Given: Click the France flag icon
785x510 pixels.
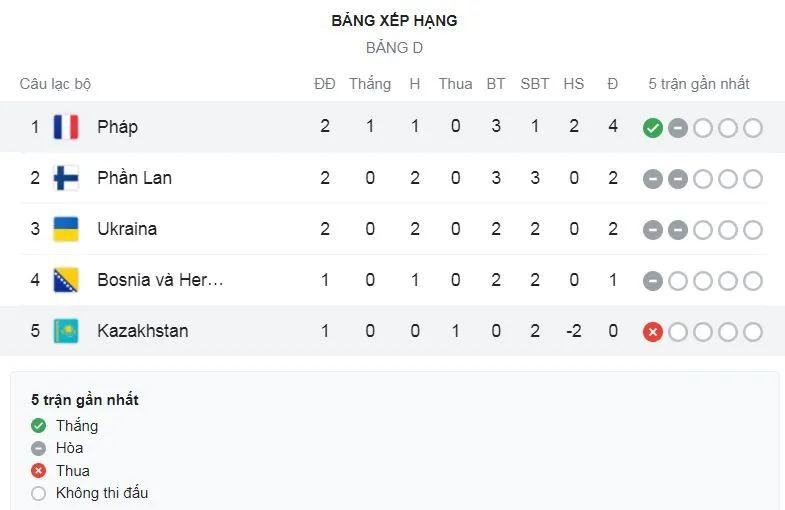Looking at the screenshot, I should pos(66,127).
